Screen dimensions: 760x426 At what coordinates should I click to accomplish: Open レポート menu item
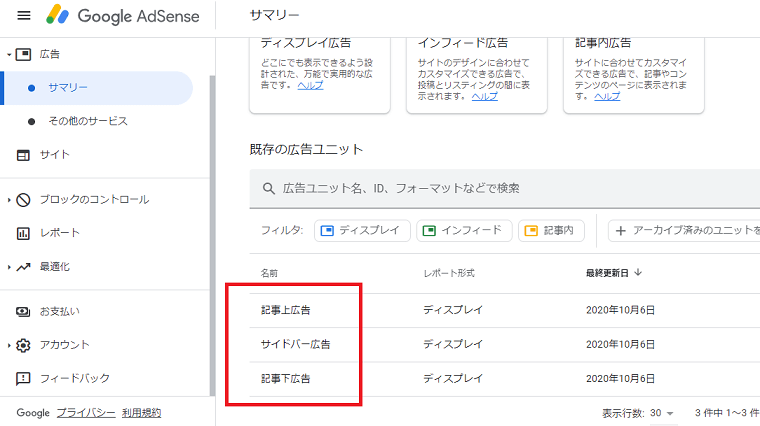(59, 233)
